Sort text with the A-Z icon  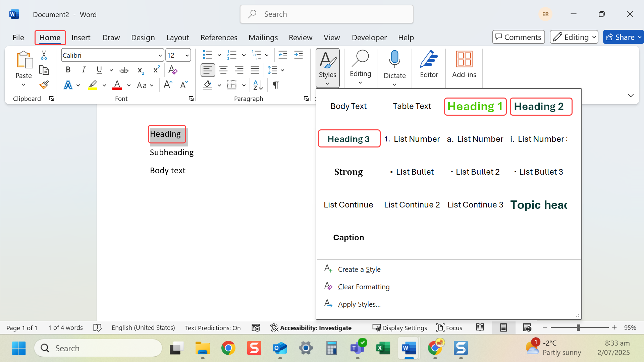point(258,85)
